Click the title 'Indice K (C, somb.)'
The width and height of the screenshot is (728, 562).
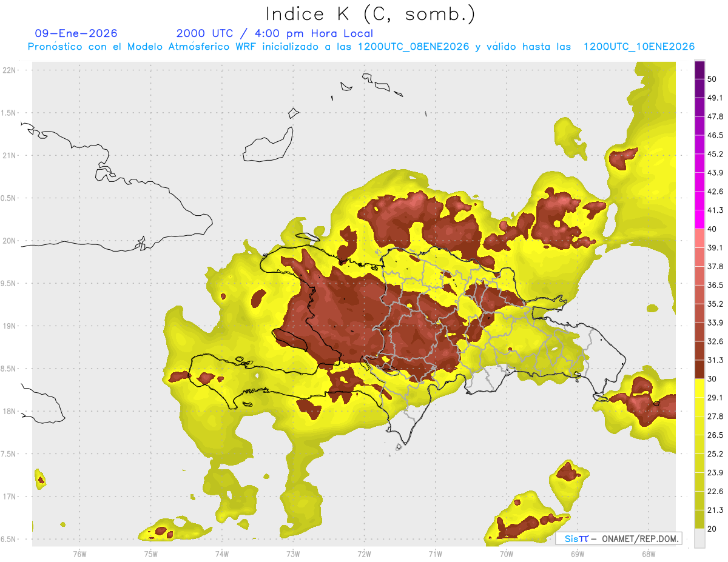pyautogui.click(x=370, y=14)
